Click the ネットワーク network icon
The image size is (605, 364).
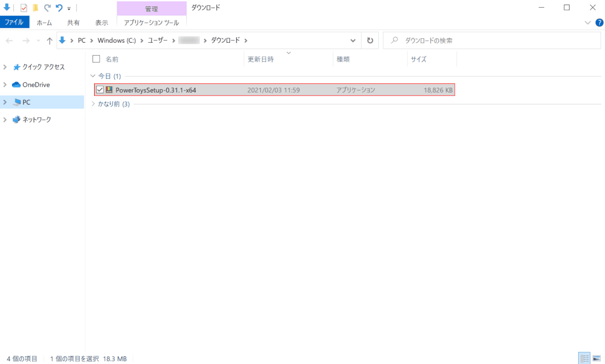pyautogui.click(x=16, y=120)
